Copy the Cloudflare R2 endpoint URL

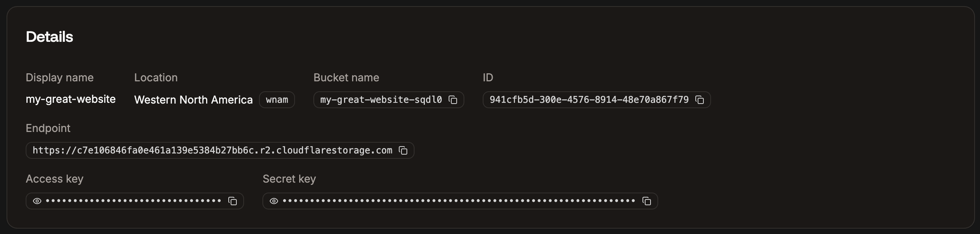[403, 150]
